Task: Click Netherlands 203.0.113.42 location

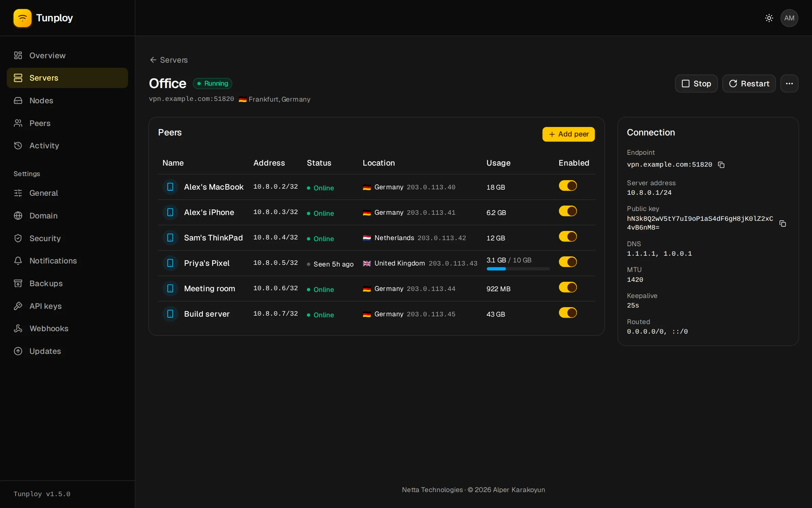Action: click(414, 238)
